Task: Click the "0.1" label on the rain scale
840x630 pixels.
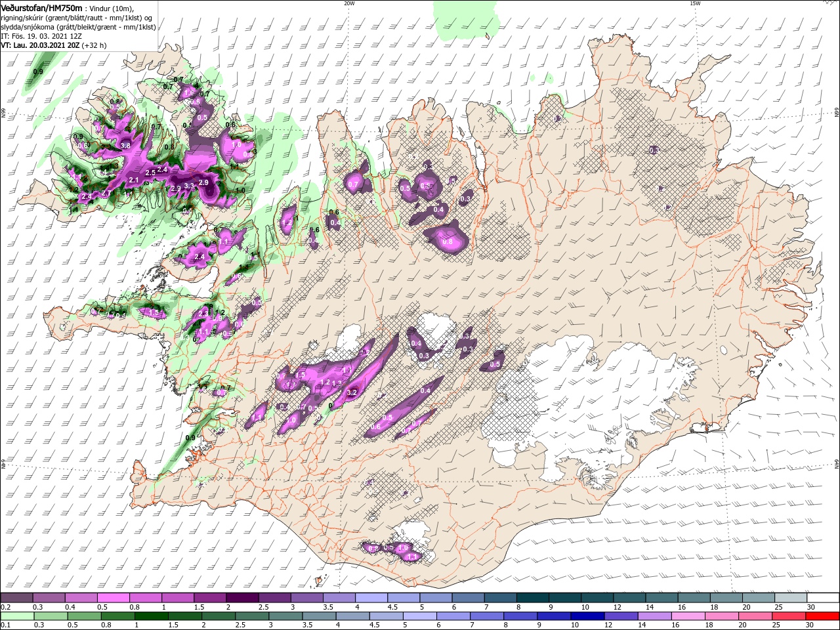Action: click(5, 625)
